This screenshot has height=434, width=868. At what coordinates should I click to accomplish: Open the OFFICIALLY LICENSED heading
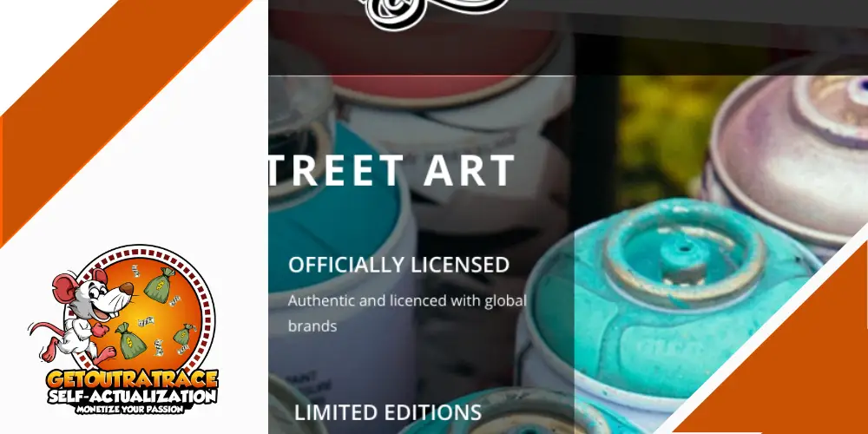click(x=398, y=265)
